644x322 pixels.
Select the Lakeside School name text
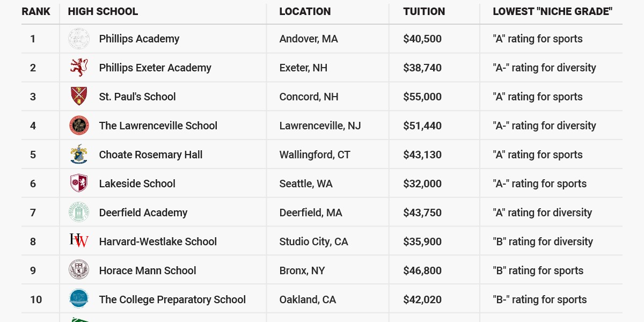[x=137, y=184]
